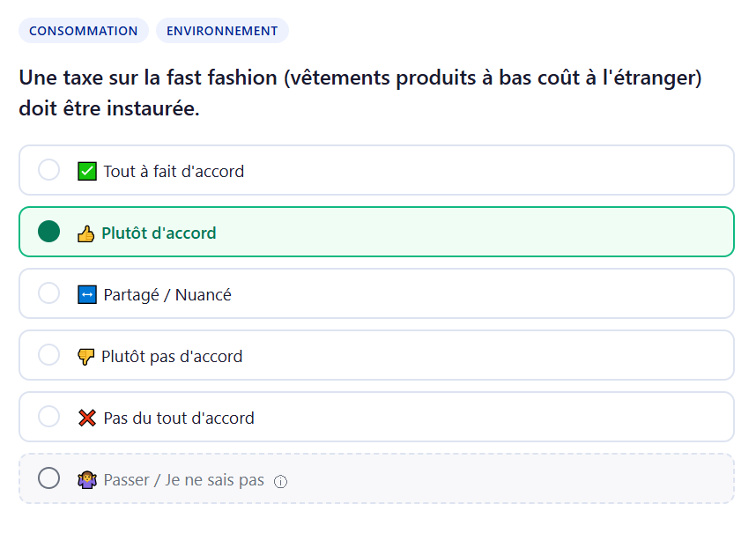Click the CONSOMMATION category tag
The height and width of the screenshot is (548, 756).
(84, 31)
